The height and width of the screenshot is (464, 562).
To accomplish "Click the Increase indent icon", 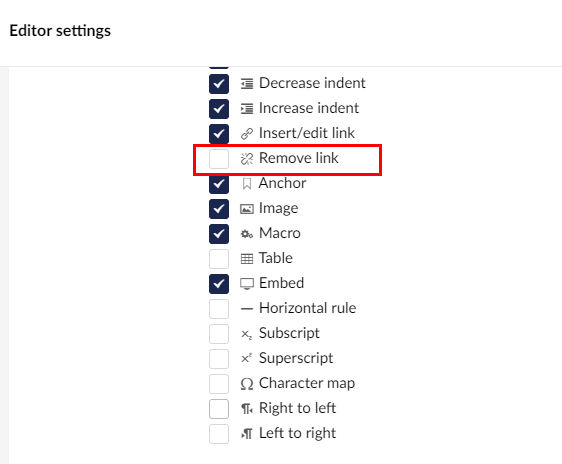I will 247,109.
